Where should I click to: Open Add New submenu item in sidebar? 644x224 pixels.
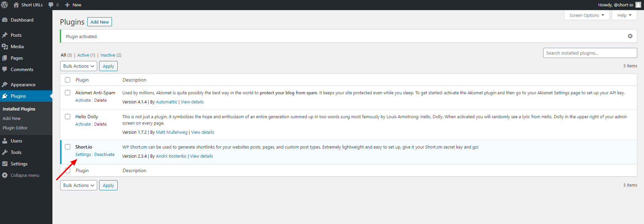(x=12, y=118)
